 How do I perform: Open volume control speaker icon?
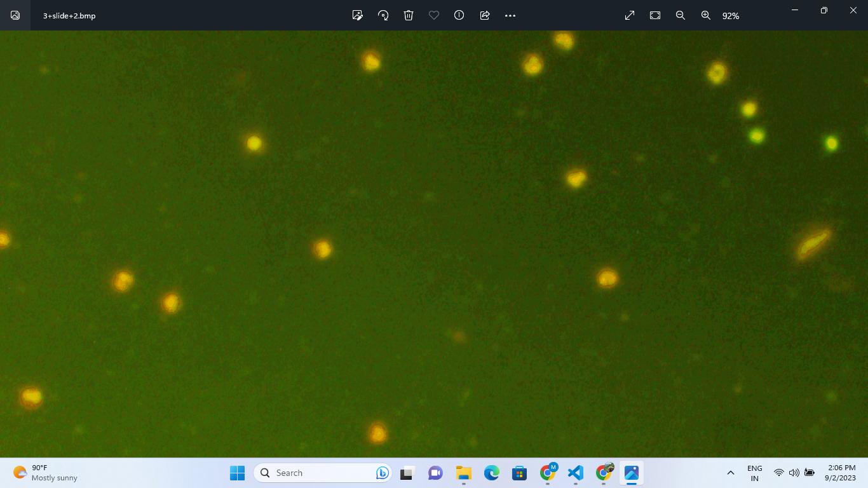794,473
